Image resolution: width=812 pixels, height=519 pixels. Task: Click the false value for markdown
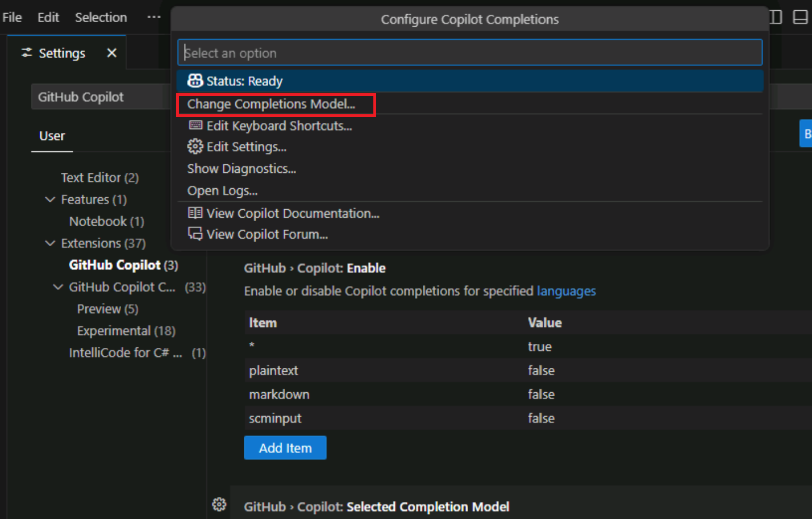coord(542,394)
